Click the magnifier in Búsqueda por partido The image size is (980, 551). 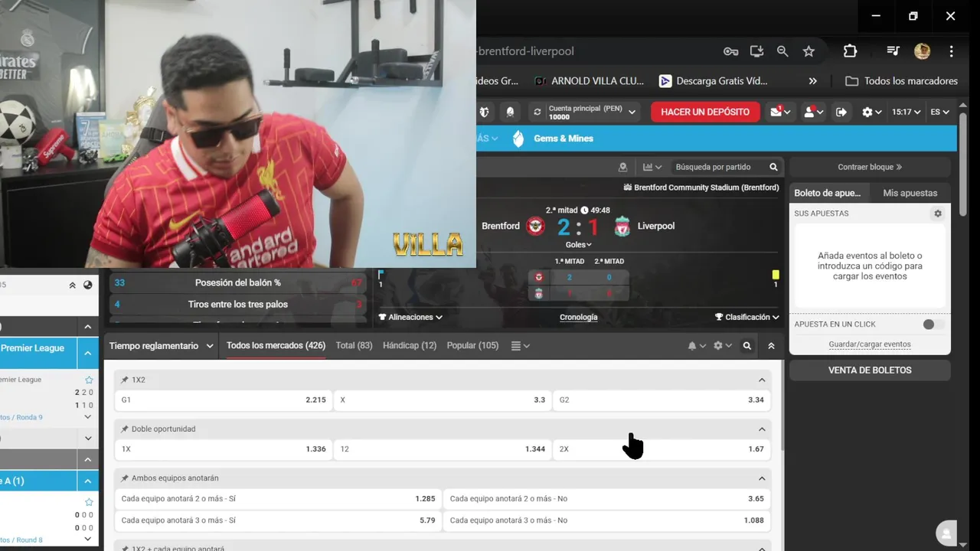point(773,167)
